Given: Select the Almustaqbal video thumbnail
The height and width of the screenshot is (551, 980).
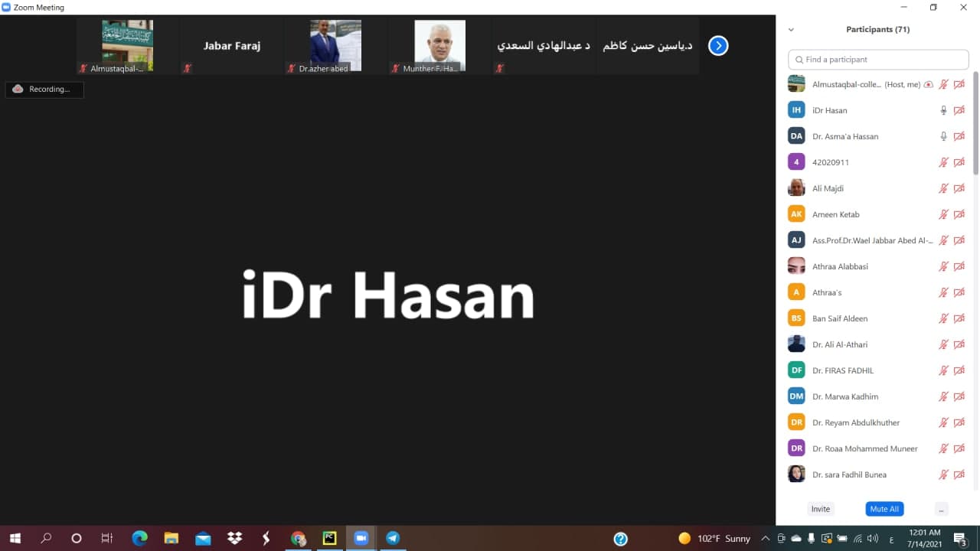Looking at the screenshot, I should 127,46.
